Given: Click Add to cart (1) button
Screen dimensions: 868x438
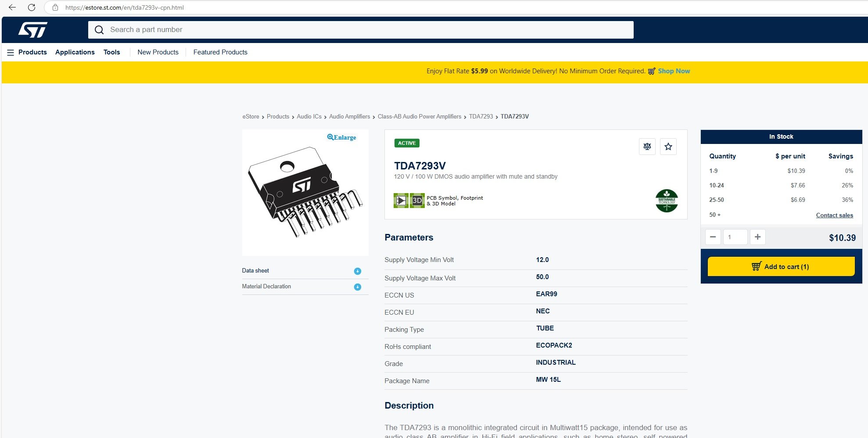Looking at the screenshot, I should [781, 266].
